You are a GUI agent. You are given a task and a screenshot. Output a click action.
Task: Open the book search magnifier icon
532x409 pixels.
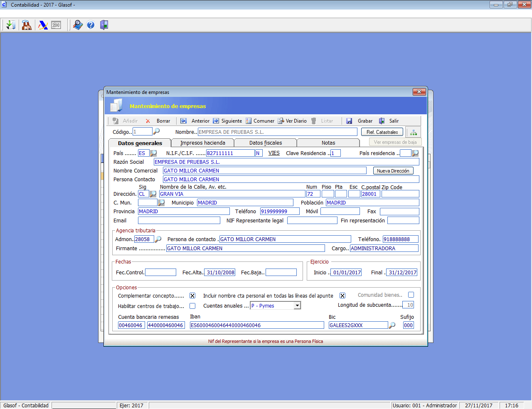point(78,25)
